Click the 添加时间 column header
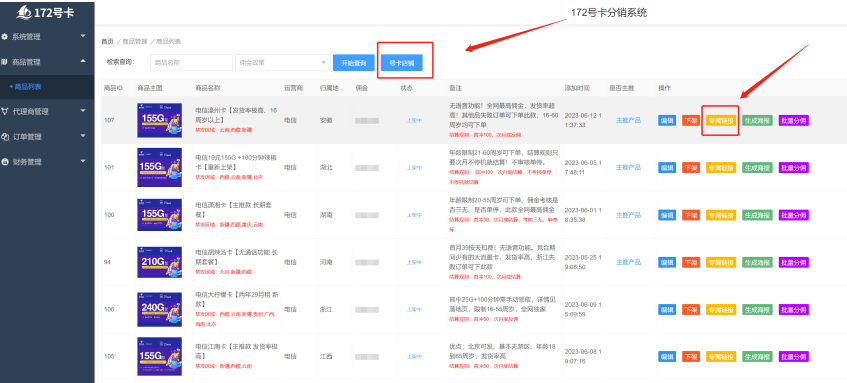Viewport: 847px width, 383px height. click(x=577, y=88)
